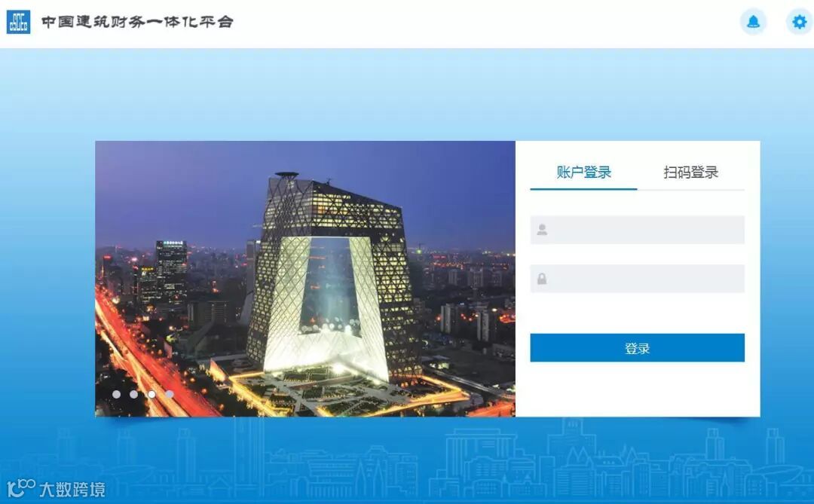Select the fourth carousel dot
Image resolution: width=814 pixels, height=504 pixels.
pyautogui.click(x=170, y=395)
